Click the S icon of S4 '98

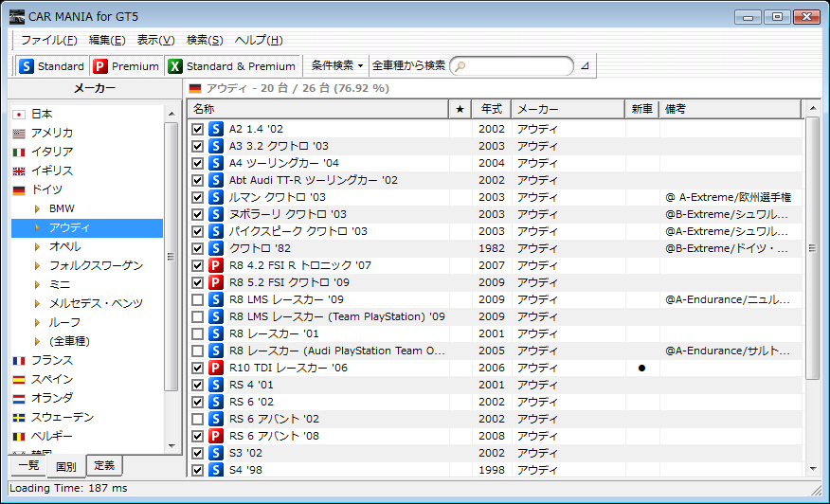215,470
